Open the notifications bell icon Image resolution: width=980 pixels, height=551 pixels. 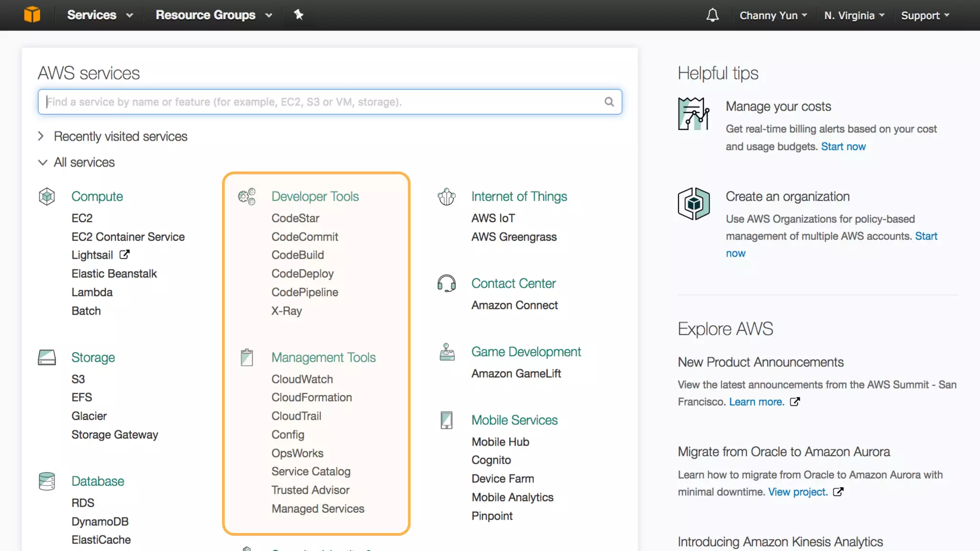[x=713, y=15]
